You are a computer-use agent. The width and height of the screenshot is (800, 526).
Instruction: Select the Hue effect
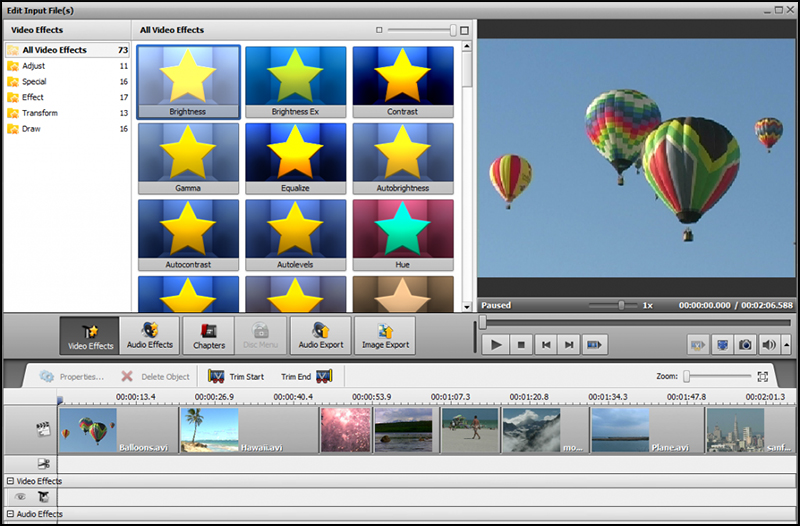pos(403,235)
